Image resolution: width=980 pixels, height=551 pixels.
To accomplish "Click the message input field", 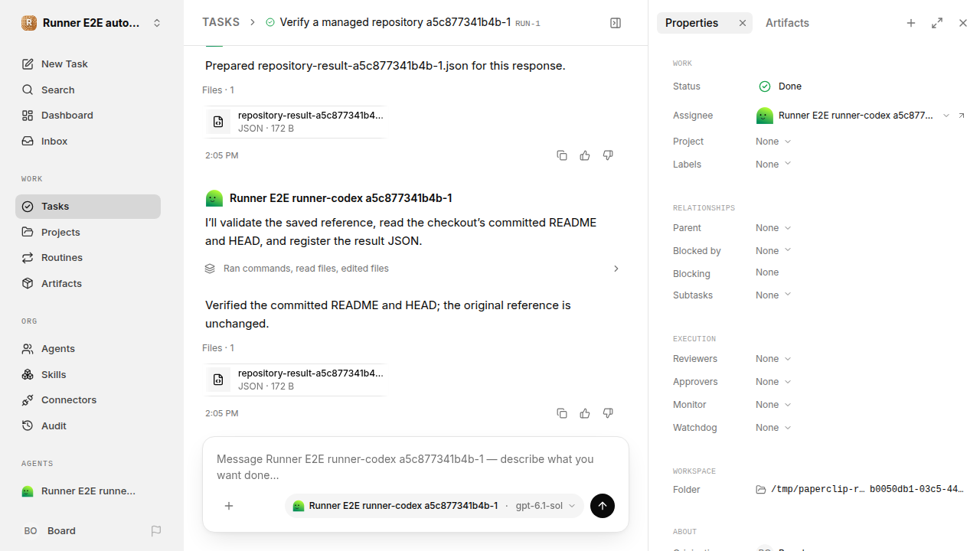I will tap(415, 467).
